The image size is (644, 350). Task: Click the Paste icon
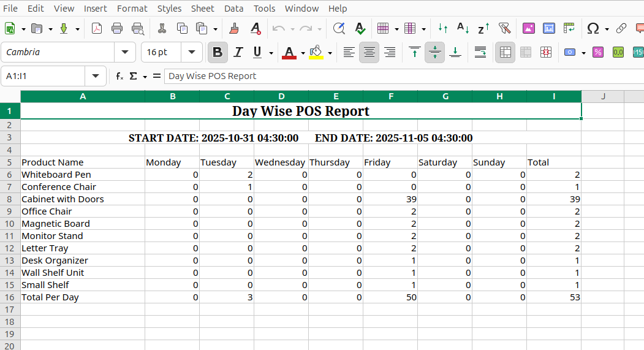[x=201, y=29]
